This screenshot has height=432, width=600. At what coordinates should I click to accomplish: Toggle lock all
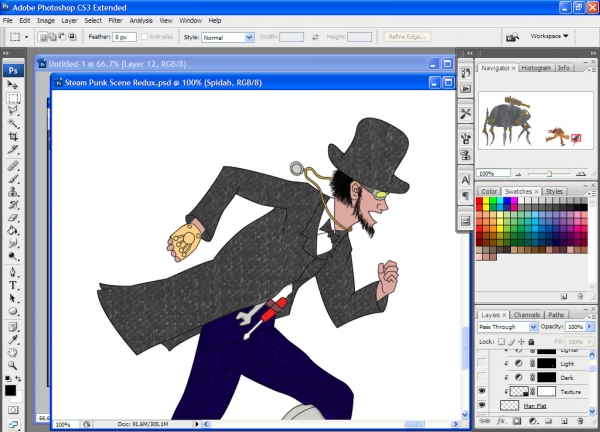coord(531,342)
